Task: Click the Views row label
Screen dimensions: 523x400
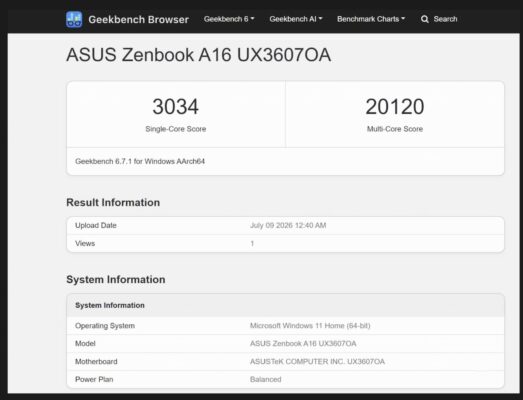Action: (85, 243)
